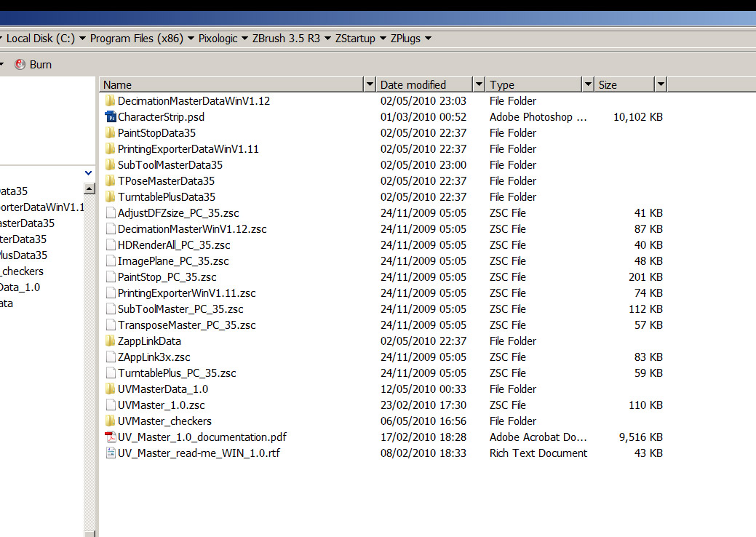Click the UVMaster_checkers folder icon
This screenshot has height=537, width=756.
[x=110, y=421]
